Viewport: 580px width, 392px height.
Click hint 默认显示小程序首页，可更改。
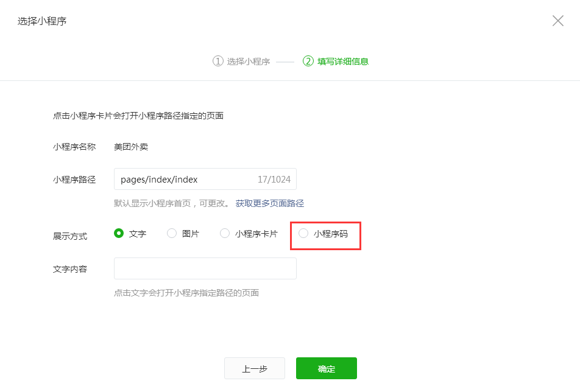(172, 203)
